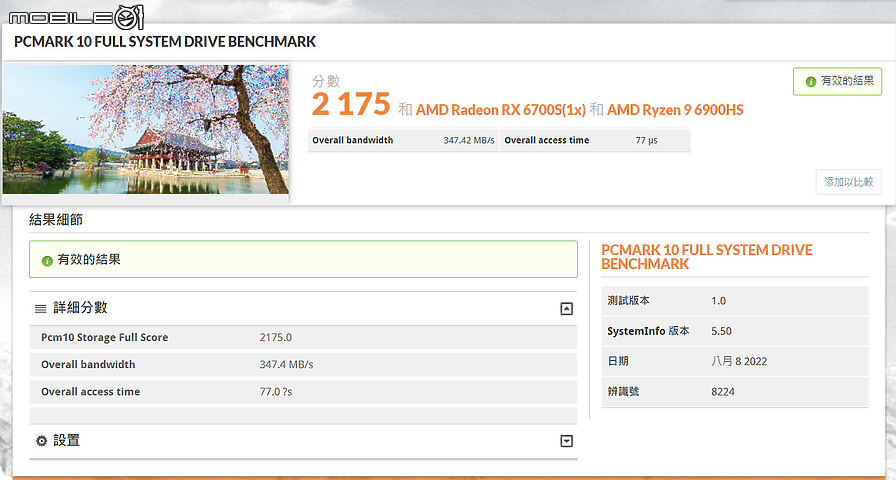Click the 八月 8 2022 date value
896x480 pixels.
click(x=739, y=361)
